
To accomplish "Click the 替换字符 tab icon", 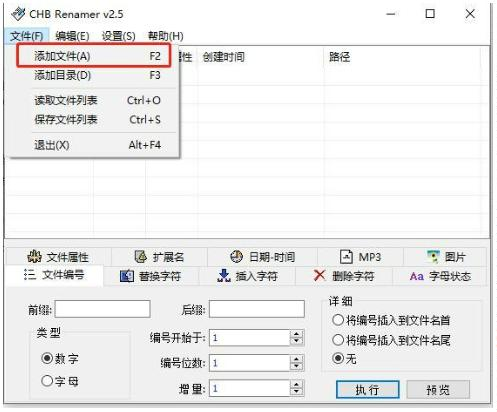I will point(127,276).
